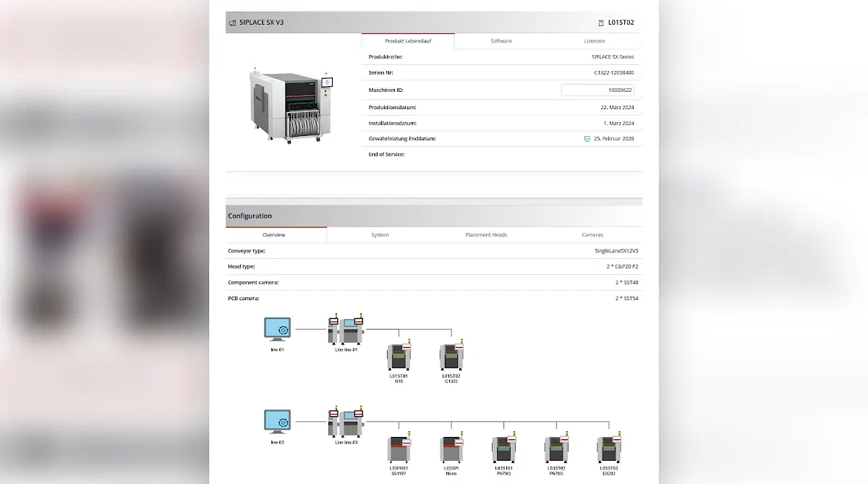Select the L03PR01 printer machine icon

click(x=399, y=449)
